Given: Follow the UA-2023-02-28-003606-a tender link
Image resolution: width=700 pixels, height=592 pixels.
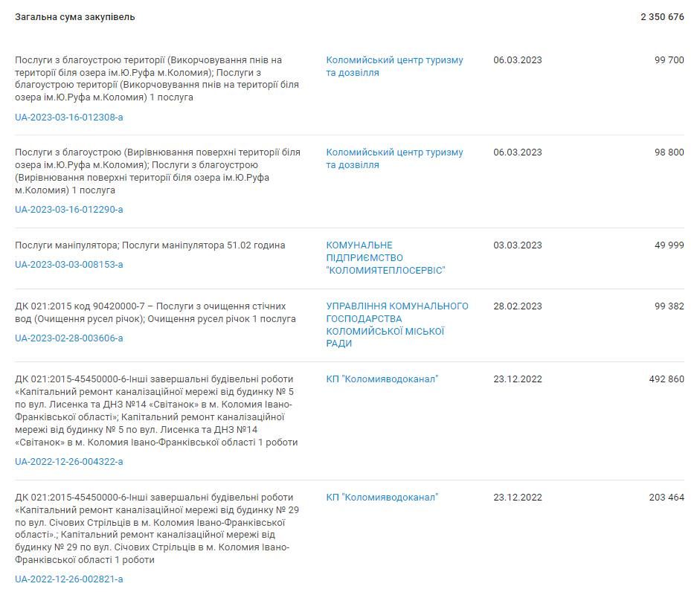Looking at the screenshot, I should [x=69, y=338].
